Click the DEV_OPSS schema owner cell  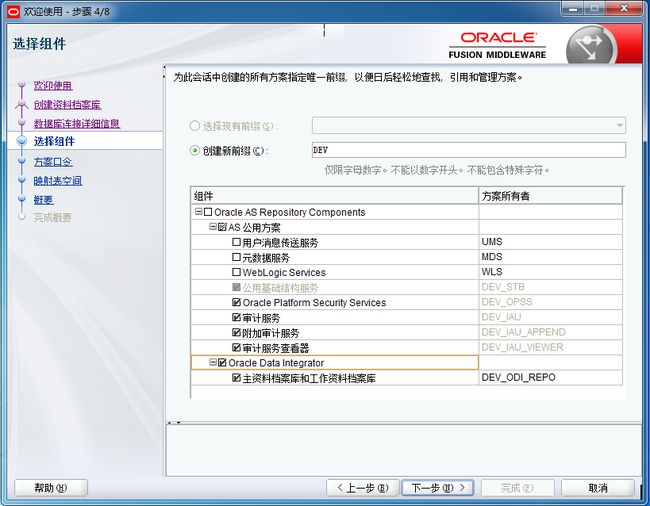551,302
